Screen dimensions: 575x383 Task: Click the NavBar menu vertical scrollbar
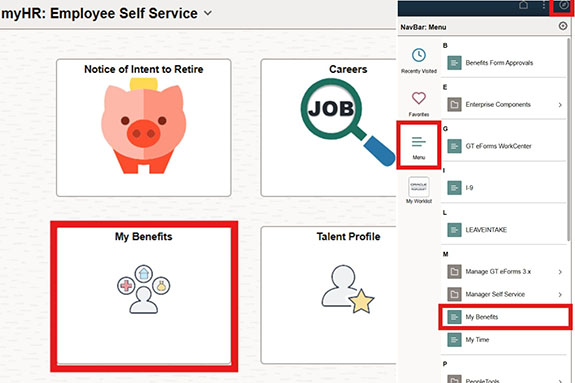569,139
